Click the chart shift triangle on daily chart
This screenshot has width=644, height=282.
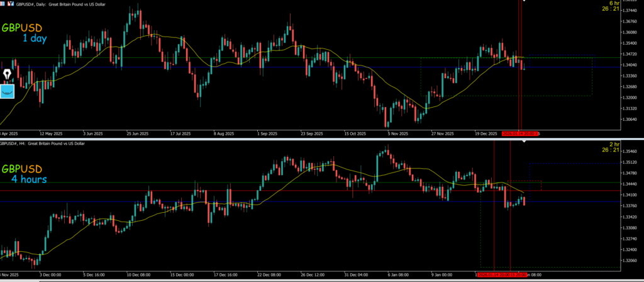[525, 1]
